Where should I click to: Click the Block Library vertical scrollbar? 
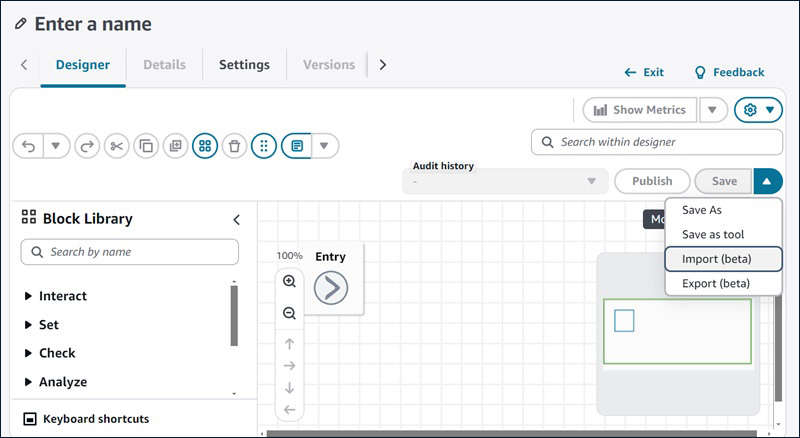click(234, 315)
